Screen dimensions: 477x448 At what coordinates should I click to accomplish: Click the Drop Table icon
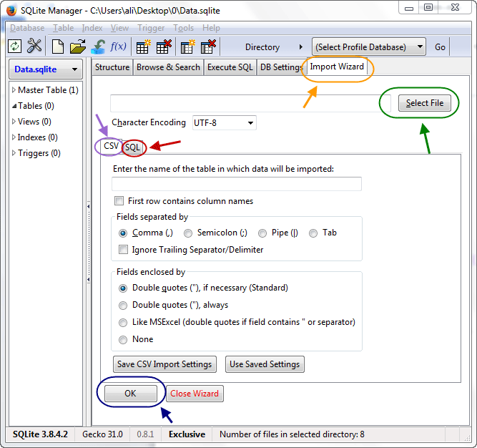[x=164, y=47]
